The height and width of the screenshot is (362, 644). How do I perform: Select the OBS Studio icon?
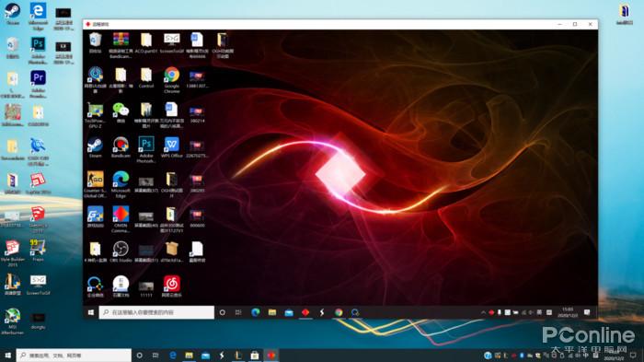[x=121, y=251]
